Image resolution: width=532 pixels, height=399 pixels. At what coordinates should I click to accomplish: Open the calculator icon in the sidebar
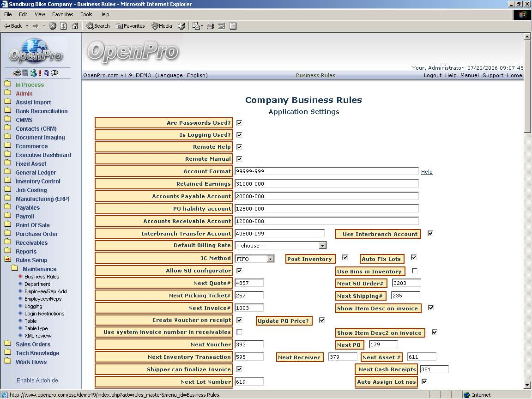click(x=25, y=73)
